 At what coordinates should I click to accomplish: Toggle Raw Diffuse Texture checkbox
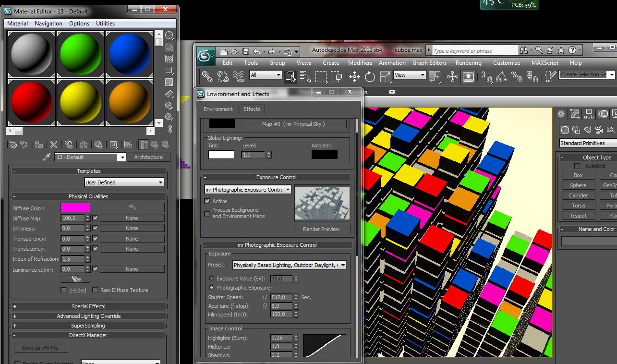[95, 290]
